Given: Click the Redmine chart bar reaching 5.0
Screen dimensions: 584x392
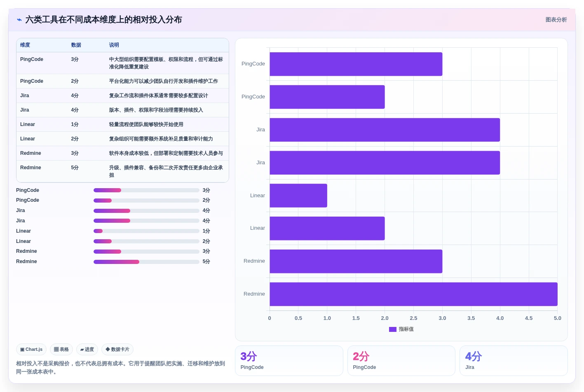Looking at the screenshot, I should click(413, 294).
